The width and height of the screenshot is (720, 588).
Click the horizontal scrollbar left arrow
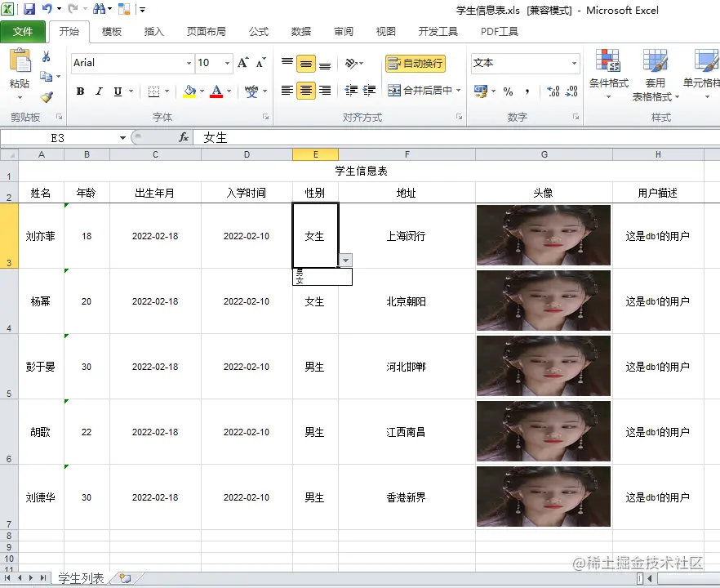pos(649,578)
